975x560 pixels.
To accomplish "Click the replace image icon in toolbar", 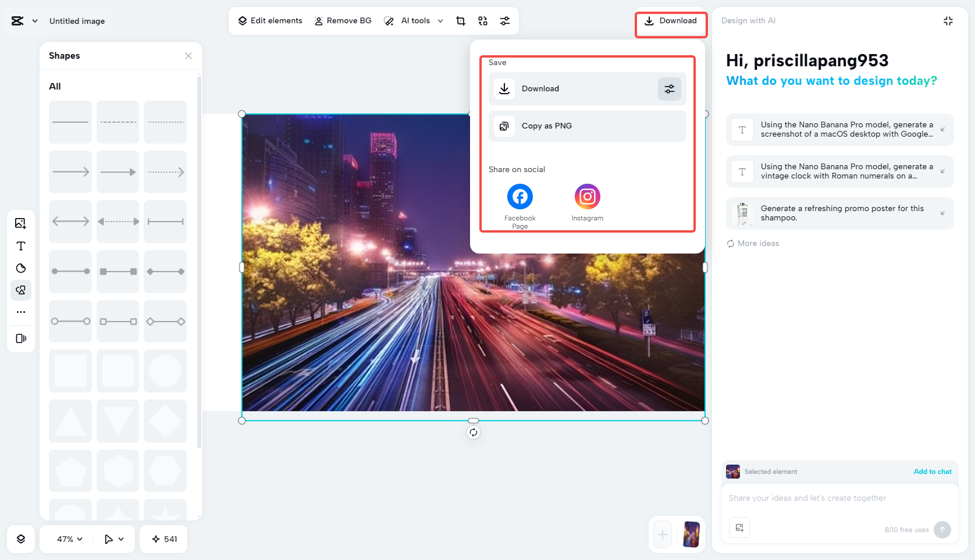I will pos(483,21).
